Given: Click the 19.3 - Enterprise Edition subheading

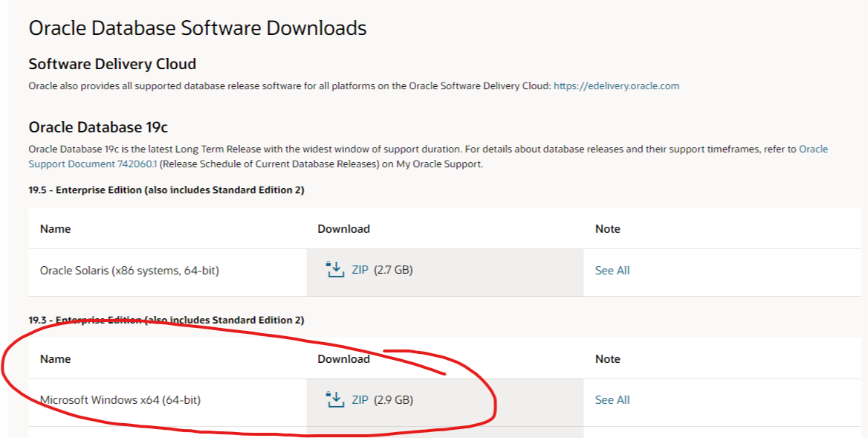Looking at the screenshot, I should pos(166,320).
